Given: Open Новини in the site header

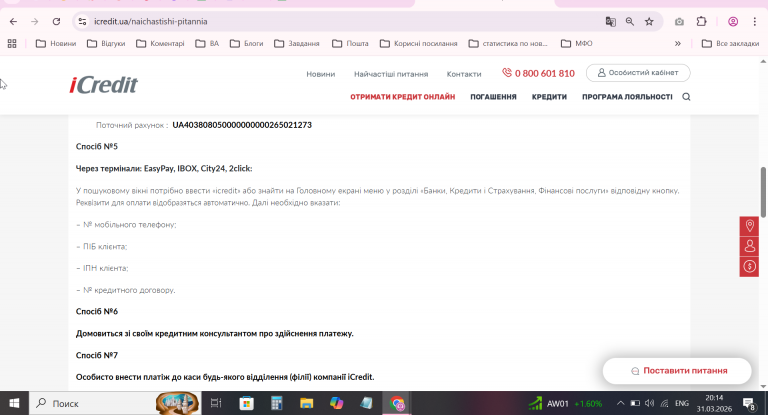Looking at the screenshot, I should (x=321, y=74).
